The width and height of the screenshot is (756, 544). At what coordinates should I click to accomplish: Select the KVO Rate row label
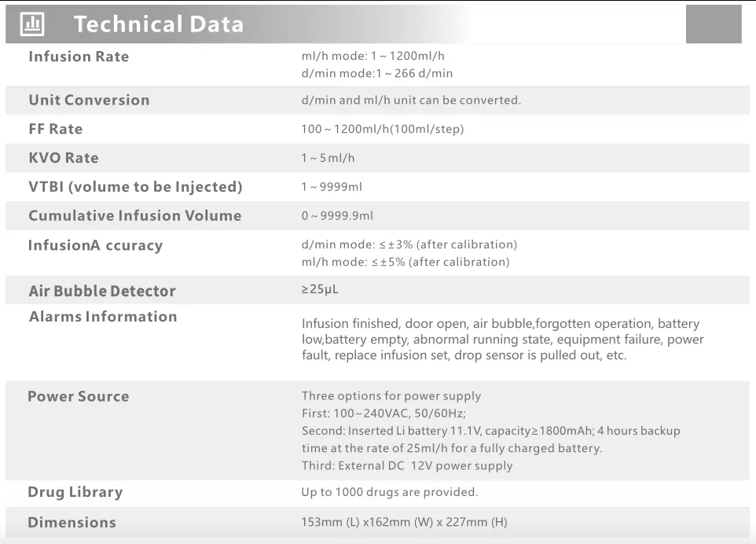pyautogui.click(x=64, y=158)
